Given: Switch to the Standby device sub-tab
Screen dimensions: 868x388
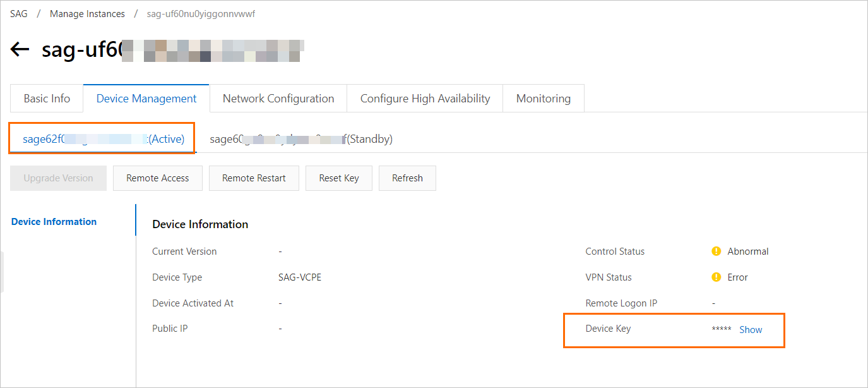Looking at the screenshot, I should pos(301,139).
